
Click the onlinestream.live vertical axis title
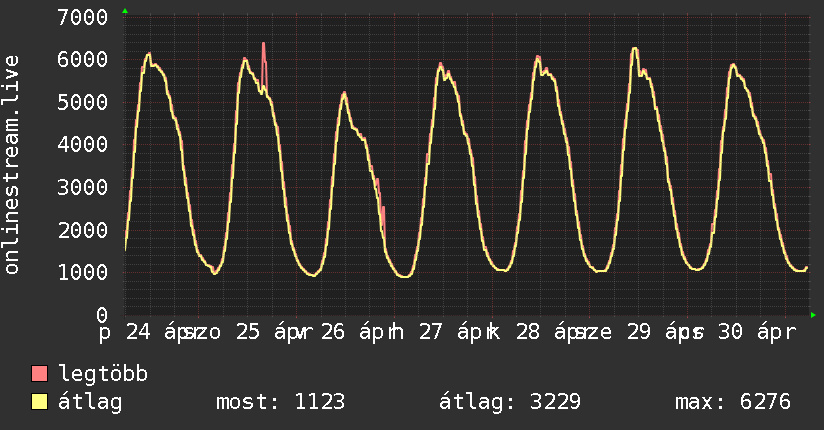11,165
